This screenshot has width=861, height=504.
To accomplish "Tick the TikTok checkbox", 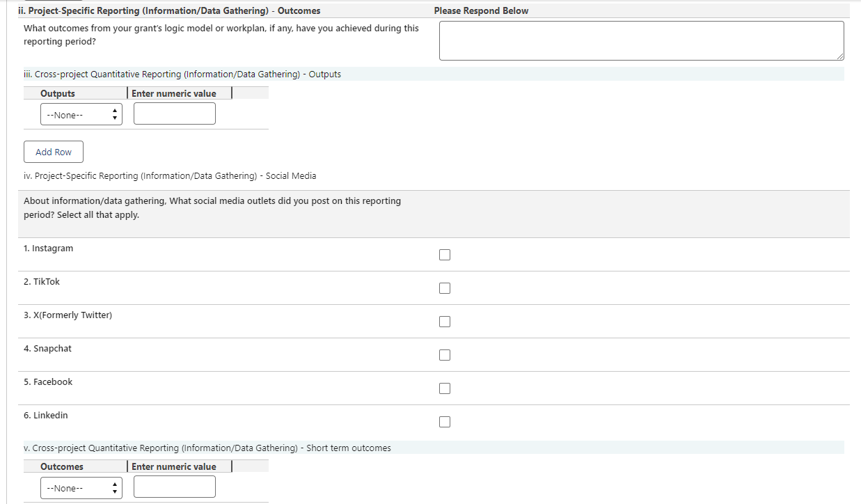I will click(445, 288).
